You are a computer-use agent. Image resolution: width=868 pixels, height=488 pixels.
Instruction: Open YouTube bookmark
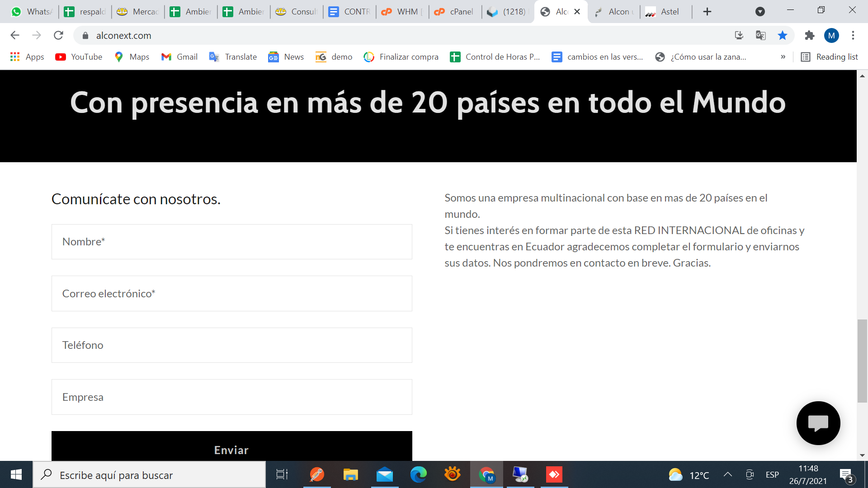(79, 57)
